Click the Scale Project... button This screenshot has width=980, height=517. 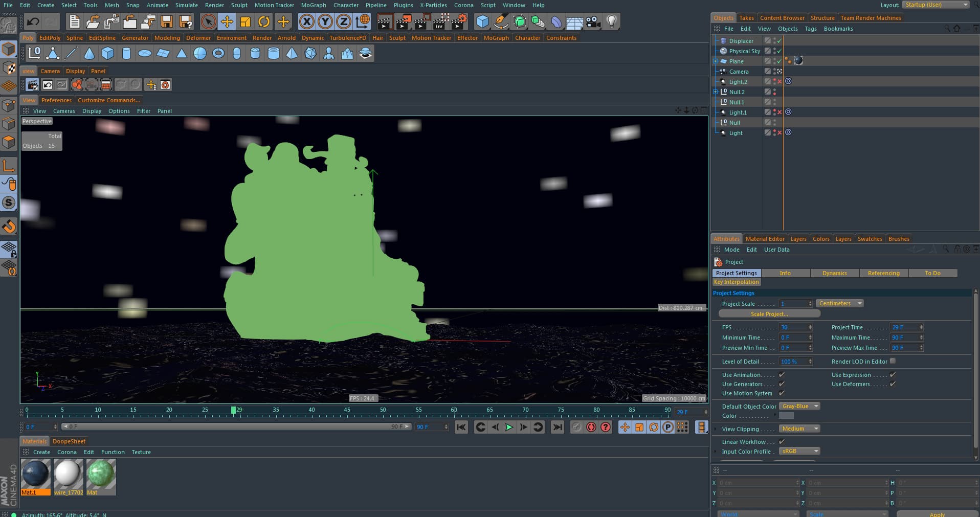[769, 314]
